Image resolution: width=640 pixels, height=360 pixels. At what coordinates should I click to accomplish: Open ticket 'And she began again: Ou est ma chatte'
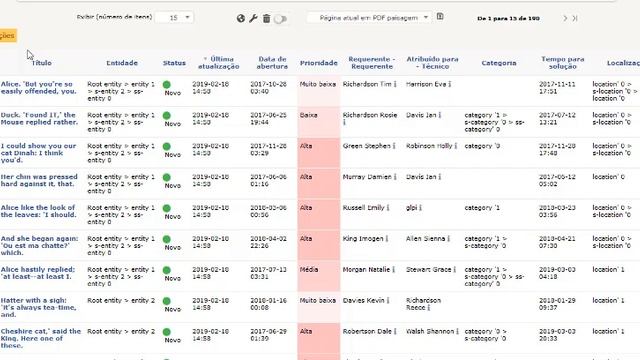39,246
